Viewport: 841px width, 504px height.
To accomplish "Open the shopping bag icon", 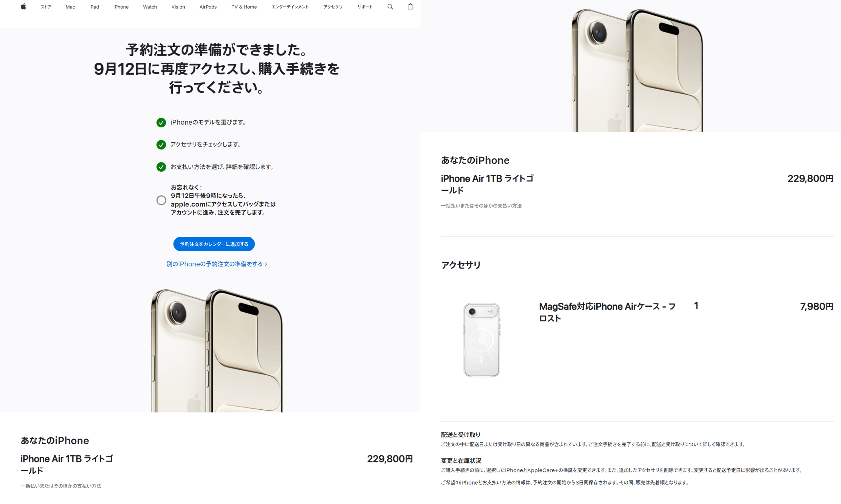I will [x=410, y=7].
